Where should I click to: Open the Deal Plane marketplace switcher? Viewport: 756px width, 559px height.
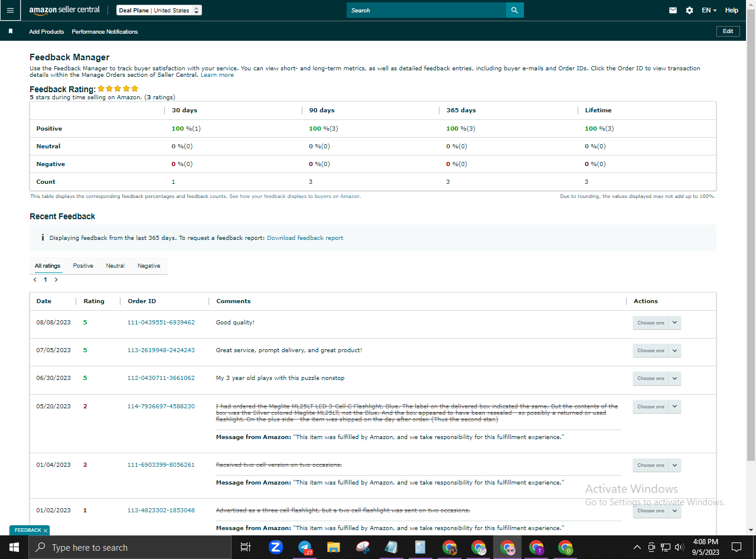pyautogui.click(x=159, y=10)
